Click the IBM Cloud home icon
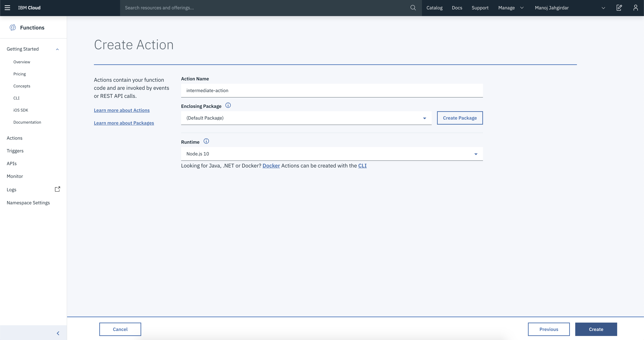Viewport: 644px width, 340px height. click(29, 8)
